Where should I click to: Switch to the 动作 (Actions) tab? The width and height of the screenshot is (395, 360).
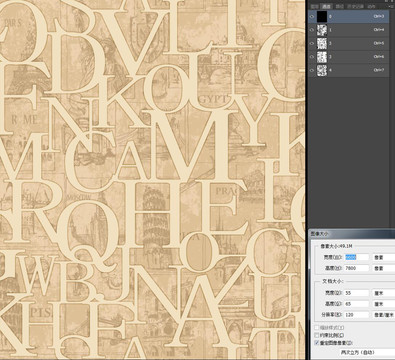pyautogui.click(x=371, y=6)
